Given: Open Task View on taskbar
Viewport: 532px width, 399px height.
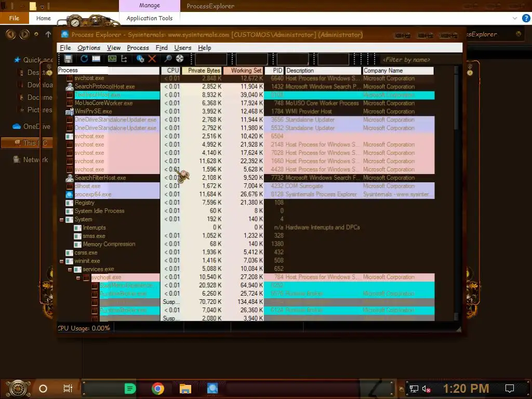Looking at the screenshot, I should point(68,389).
